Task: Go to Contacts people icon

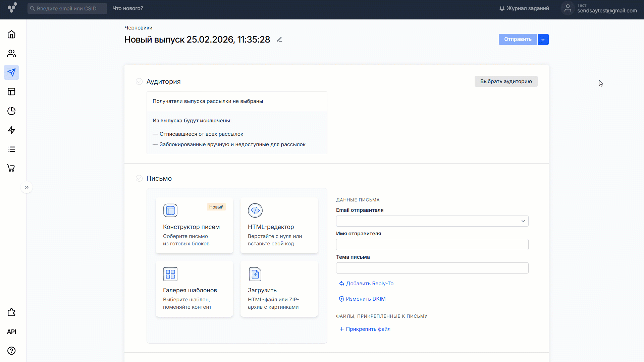Action: [11, 54]
